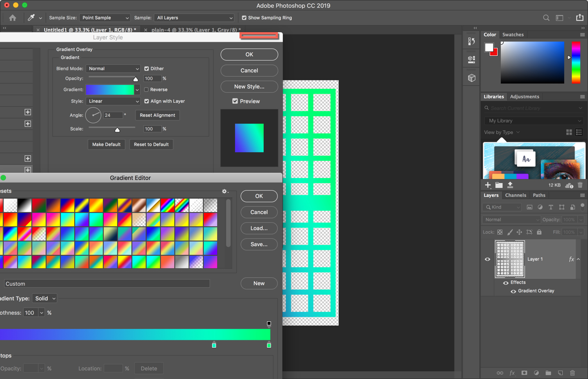The width and height of the screenshot is (588, 379).
Task: Click the Load button in Gradient Editor
Action: 259,228
